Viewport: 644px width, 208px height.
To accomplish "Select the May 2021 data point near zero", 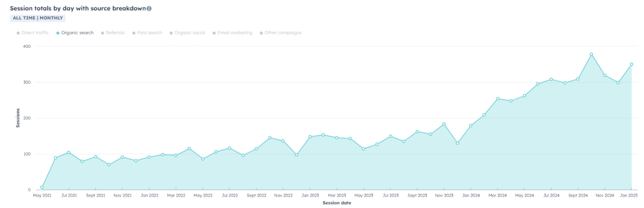I will (42, 187).
